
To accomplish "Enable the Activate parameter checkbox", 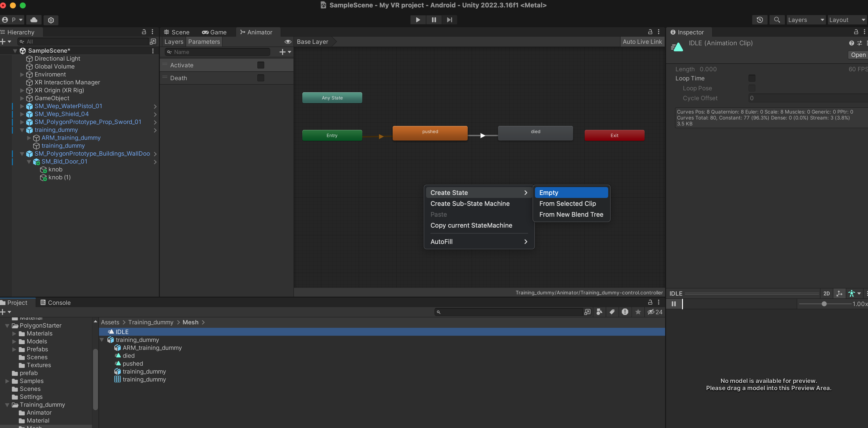I will 261,65.
